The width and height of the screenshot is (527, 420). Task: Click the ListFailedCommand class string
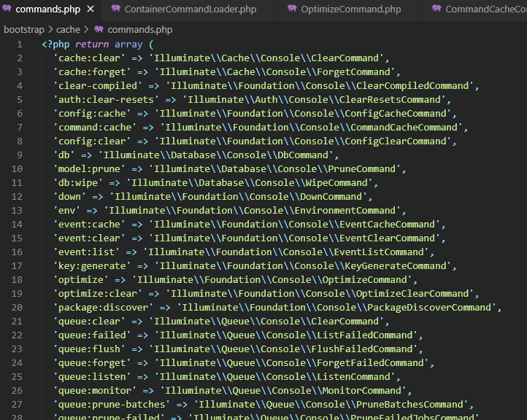click(x=286, y=335)
